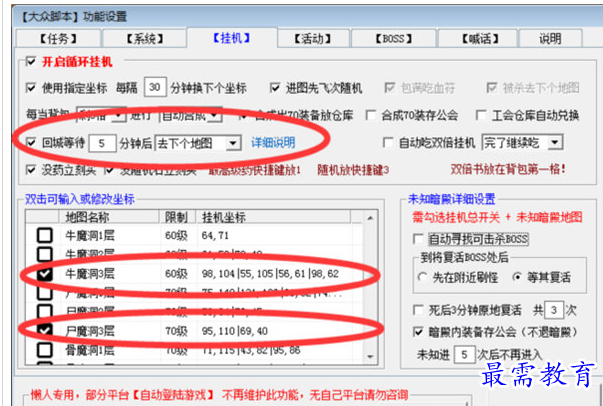The height and width of the screenshot is (406, 603).
Task: Click the 未知进 count field
Action: [x=464, y=354]
